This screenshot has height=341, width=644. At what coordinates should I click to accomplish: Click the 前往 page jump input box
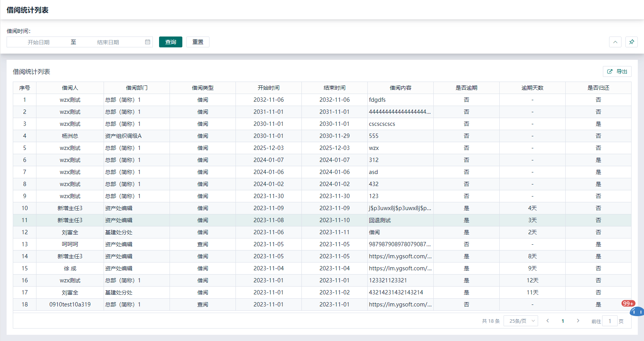[610, 321]
